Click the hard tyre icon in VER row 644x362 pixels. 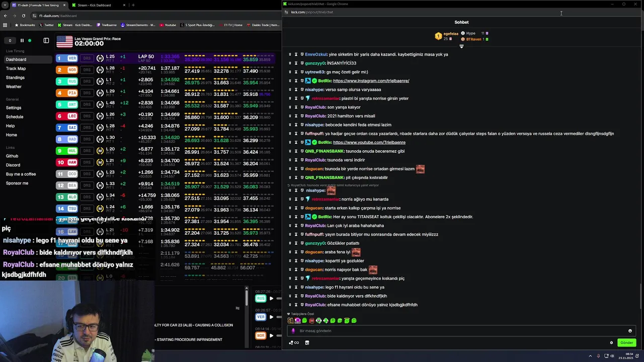(100, 58)
